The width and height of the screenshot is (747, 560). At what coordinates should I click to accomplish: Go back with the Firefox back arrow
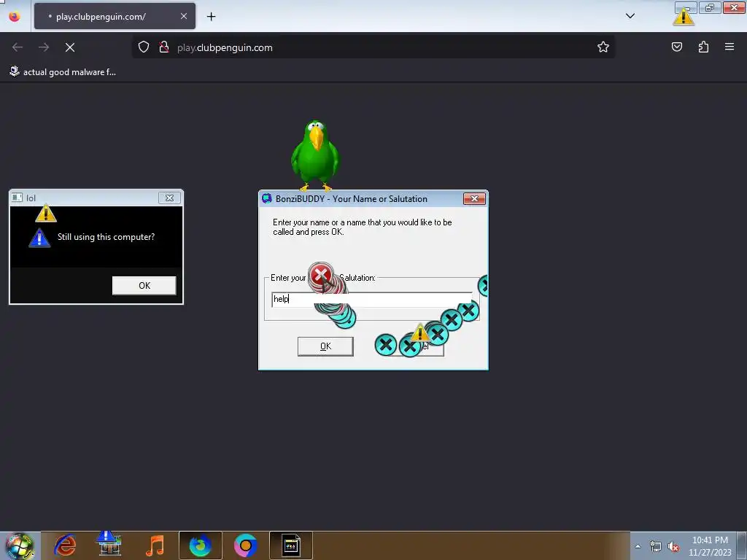click(18, 47)
